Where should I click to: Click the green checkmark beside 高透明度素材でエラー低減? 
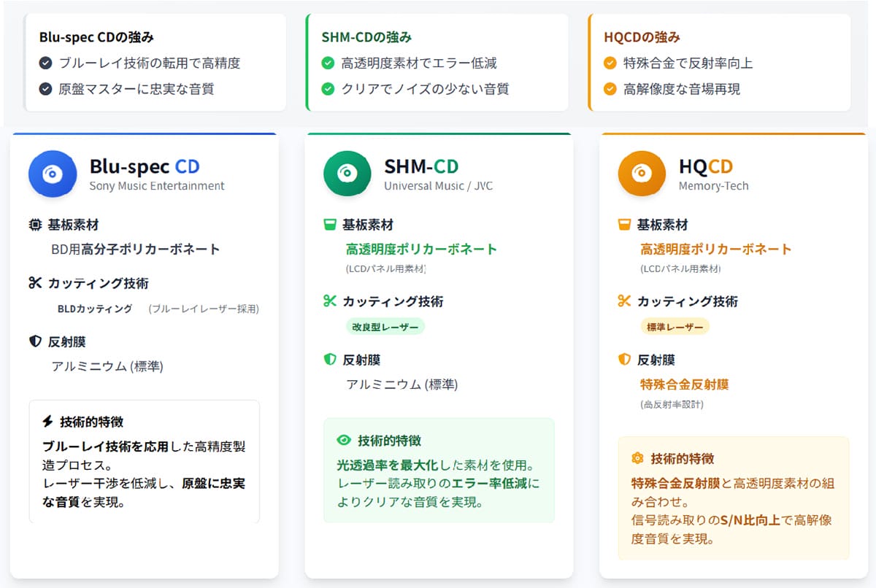click(x=328, y=63)
